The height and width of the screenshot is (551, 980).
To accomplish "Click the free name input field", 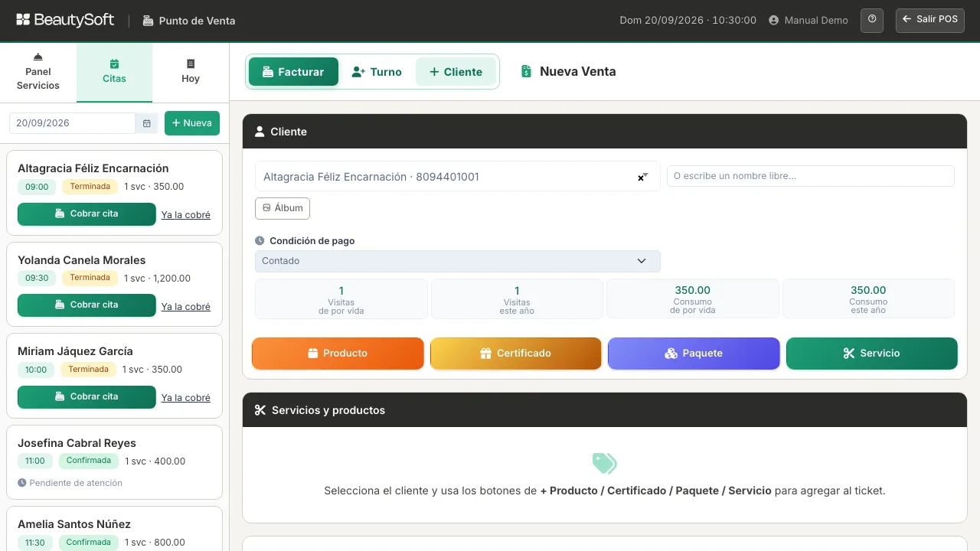I will pos(811,176).
